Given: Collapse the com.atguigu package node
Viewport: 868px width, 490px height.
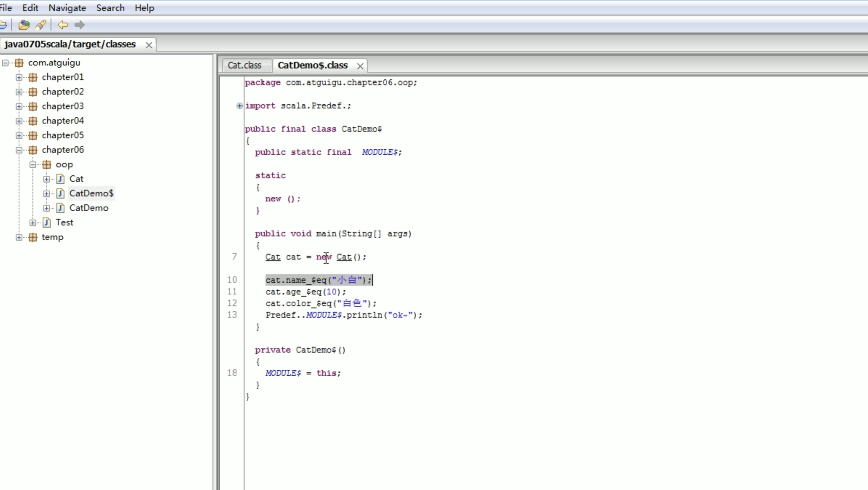Looking at the screenshot, I should tap(5, 63).
